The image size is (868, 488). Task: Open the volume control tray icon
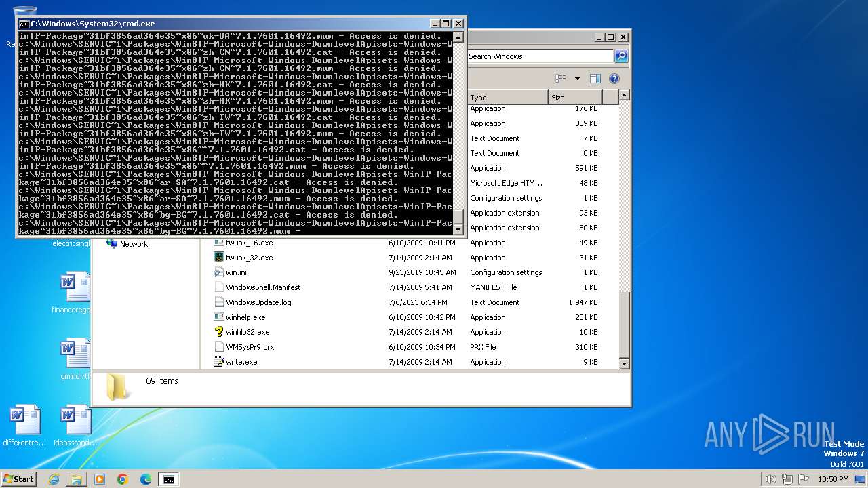click(770, 479)
